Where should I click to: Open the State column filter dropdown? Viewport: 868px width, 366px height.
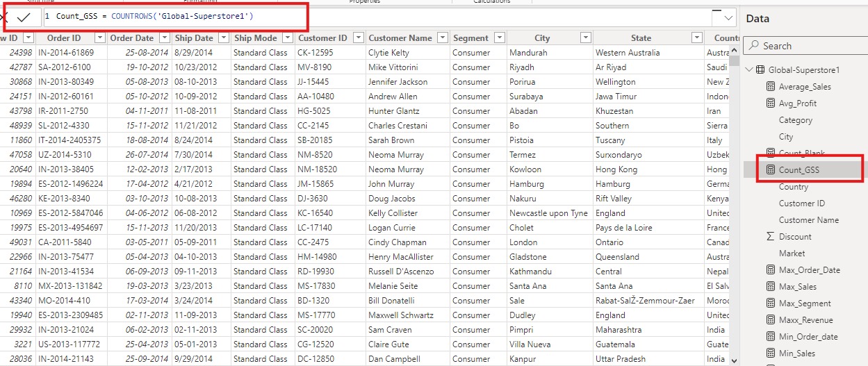698,38
